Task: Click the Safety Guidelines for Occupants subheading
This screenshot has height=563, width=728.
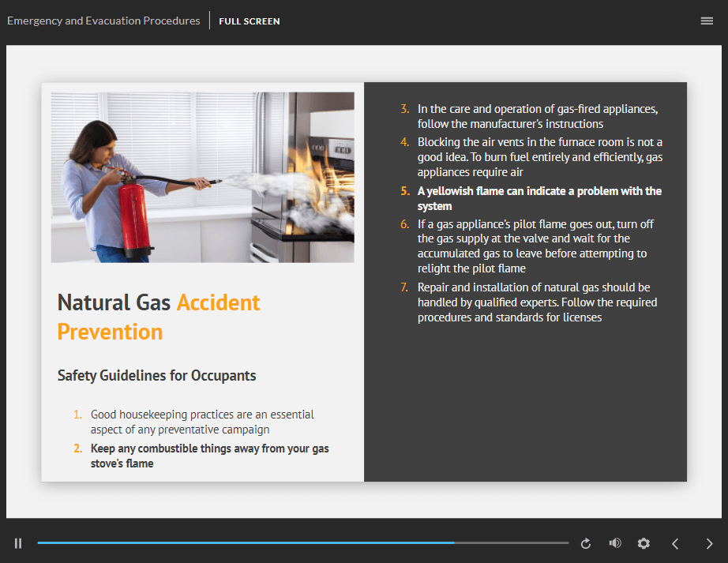Action: coord(156,376)
